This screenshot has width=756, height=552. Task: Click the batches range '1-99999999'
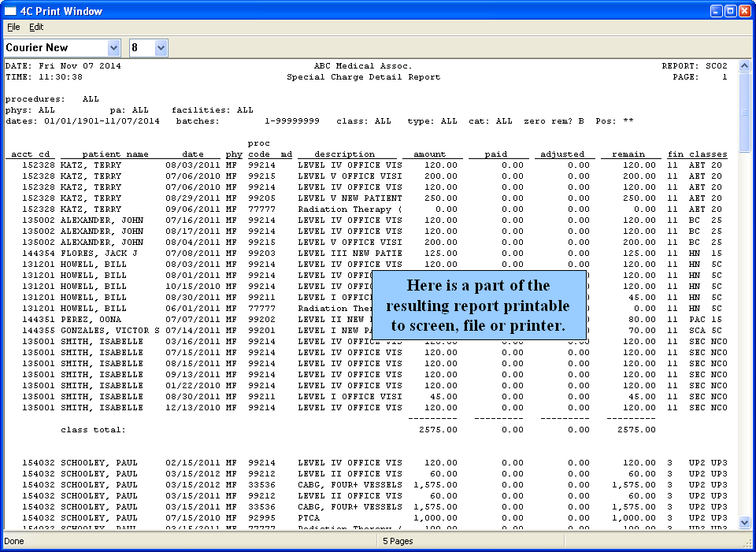coord(292,121)
